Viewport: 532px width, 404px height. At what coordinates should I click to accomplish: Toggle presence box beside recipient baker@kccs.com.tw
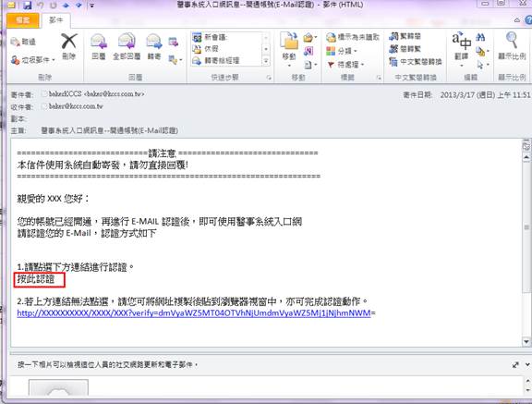pyautogui.click(x=43, y=106)
